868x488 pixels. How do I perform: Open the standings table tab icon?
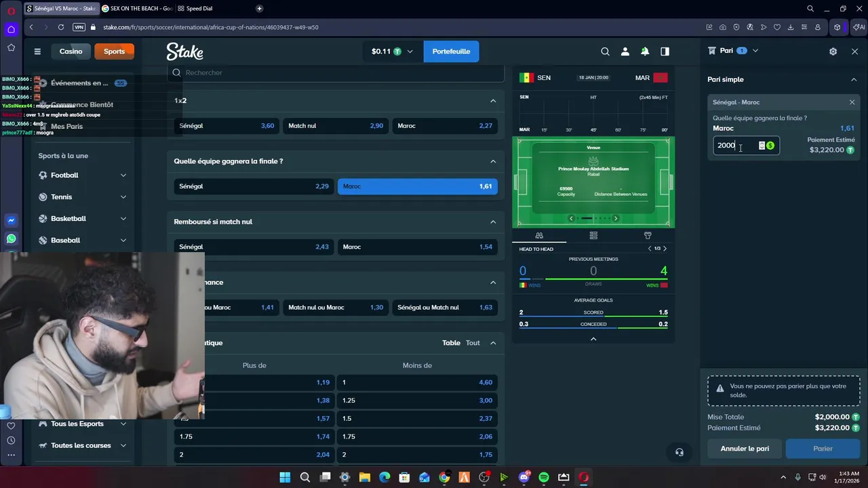(x=593, y=235)
